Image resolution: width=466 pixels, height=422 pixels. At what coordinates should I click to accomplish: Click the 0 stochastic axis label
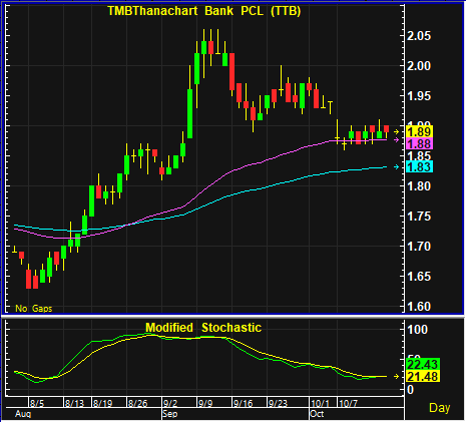[410, 389]
